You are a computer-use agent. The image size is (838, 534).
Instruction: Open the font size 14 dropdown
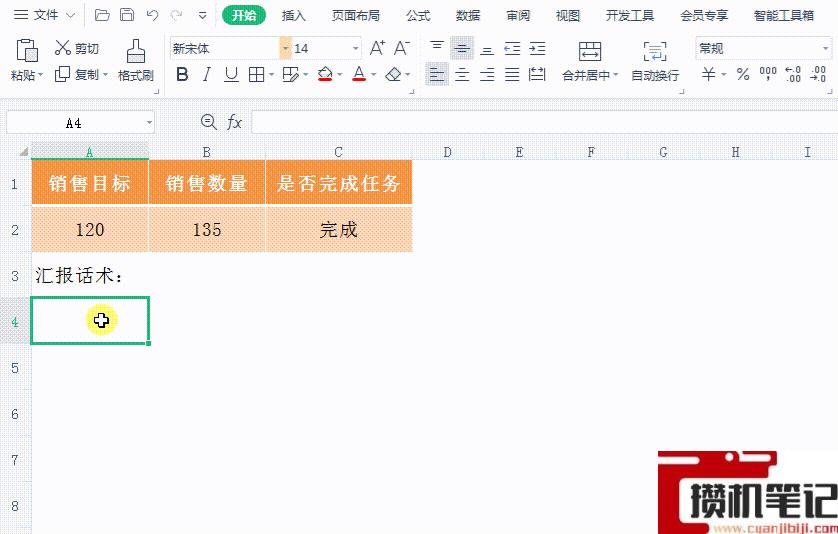(x=355, y=49)
